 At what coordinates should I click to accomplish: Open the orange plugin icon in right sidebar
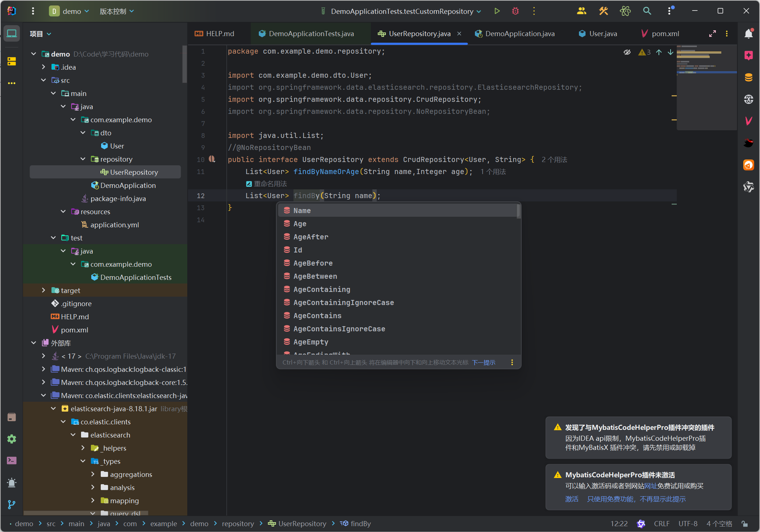pyautogui.click(x=749, y=165)
